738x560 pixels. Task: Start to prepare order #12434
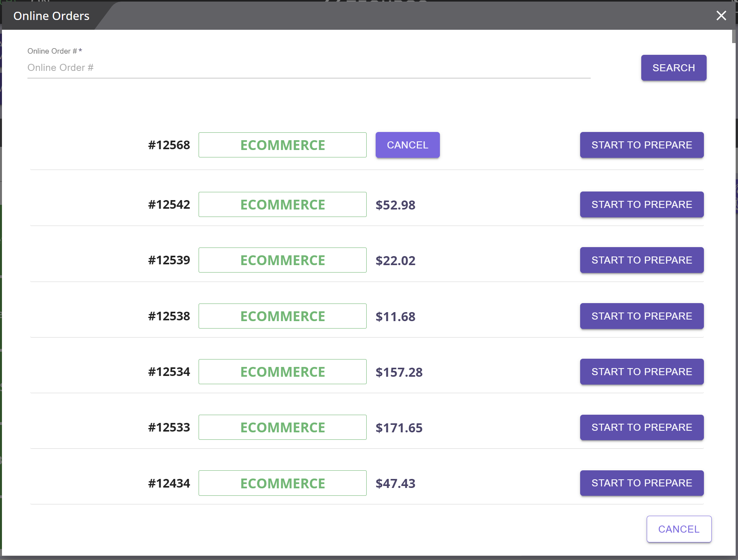tap(642, 483)
